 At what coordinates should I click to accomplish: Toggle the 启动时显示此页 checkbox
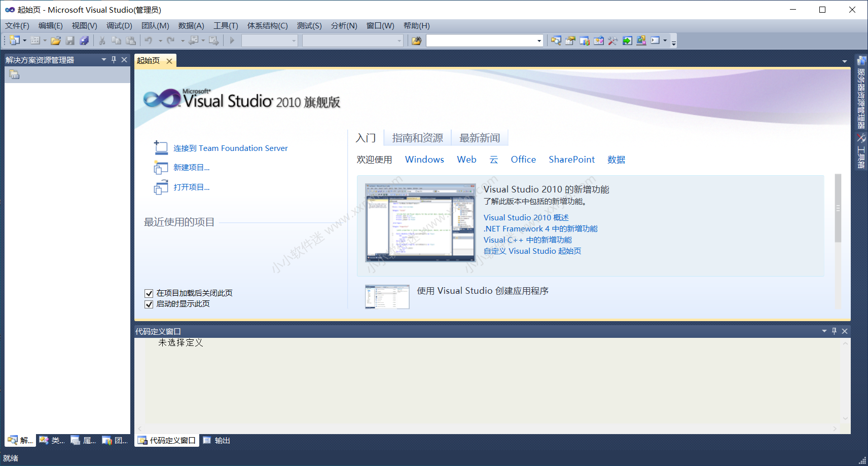(149, 304)
